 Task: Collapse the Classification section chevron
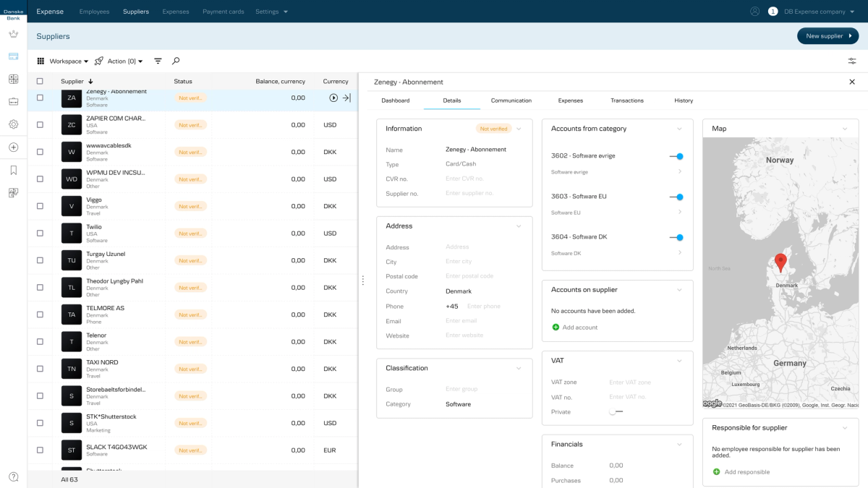519,368
